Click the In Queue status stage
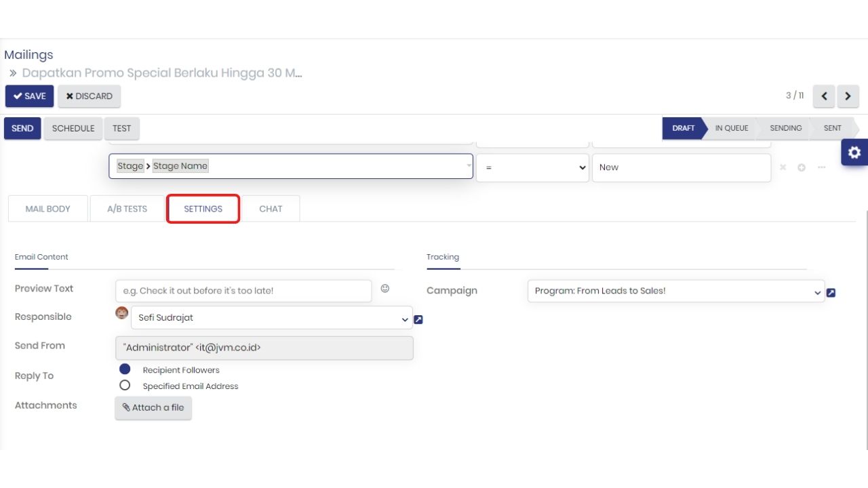This screenshot has width=868, height=488. (x=731, y=128)
